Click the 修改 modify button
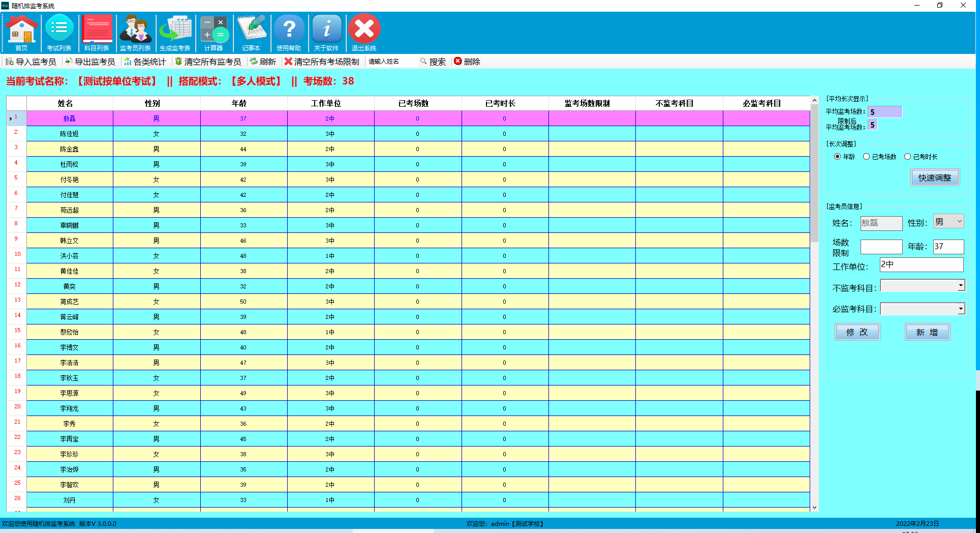 pos(857,332)
